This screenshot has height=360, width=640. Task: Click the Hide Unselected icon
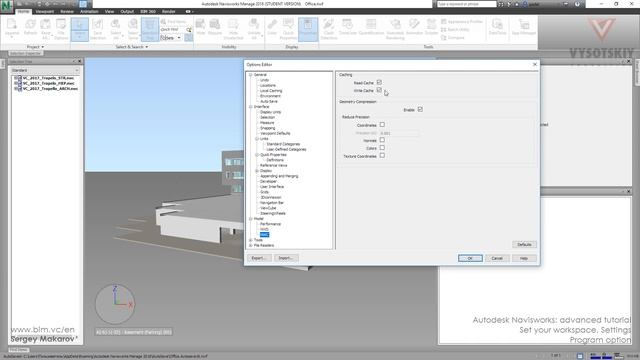[x=233, y=29]
